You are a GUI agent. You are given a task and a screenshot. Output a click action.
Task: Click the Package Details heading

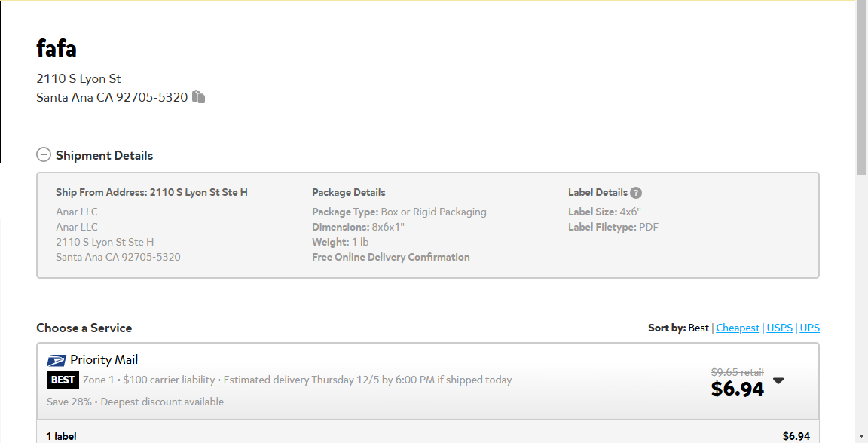[x=349, y=192]
